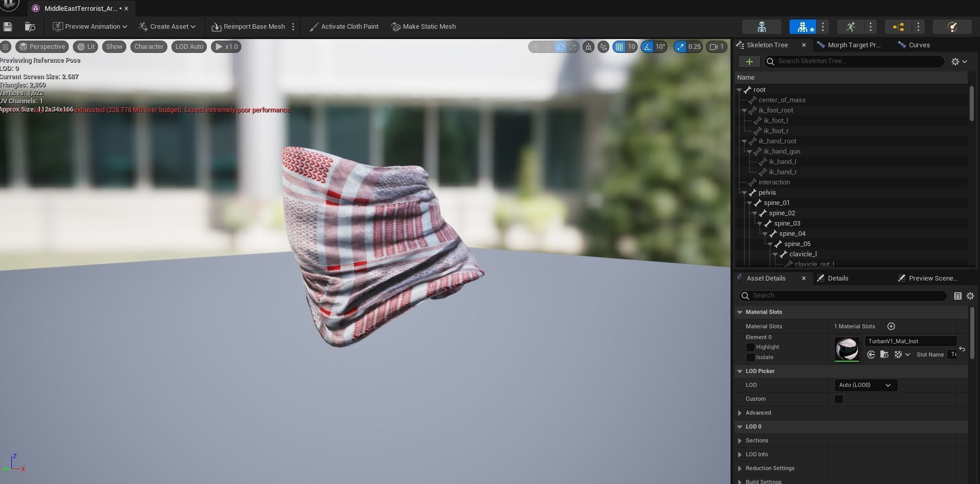
Task: Change camera speed setting in viewport
Action: coord(716,47)
